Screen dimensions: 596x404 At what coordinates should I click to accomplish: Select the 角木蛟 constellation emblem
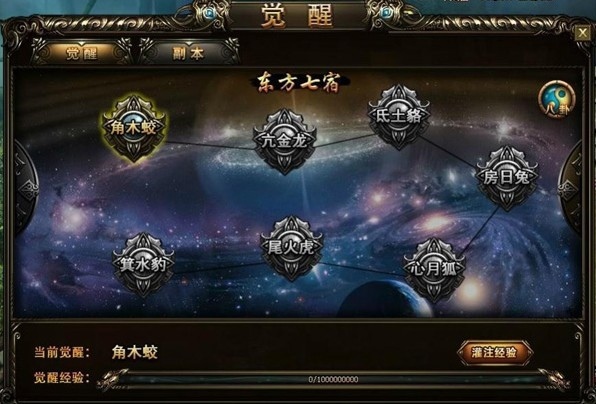(x=134, y=128)
